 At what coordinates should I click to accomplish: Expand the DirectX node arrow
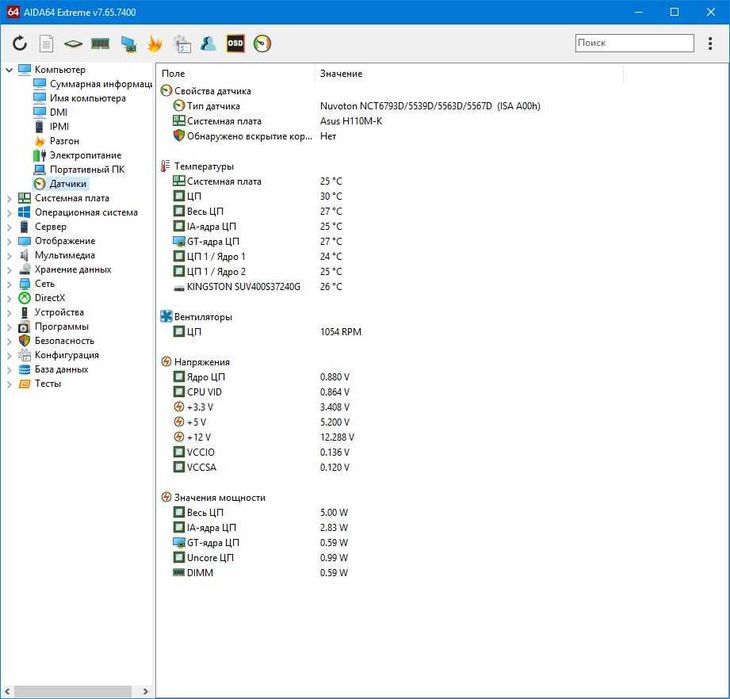(9, 299)
